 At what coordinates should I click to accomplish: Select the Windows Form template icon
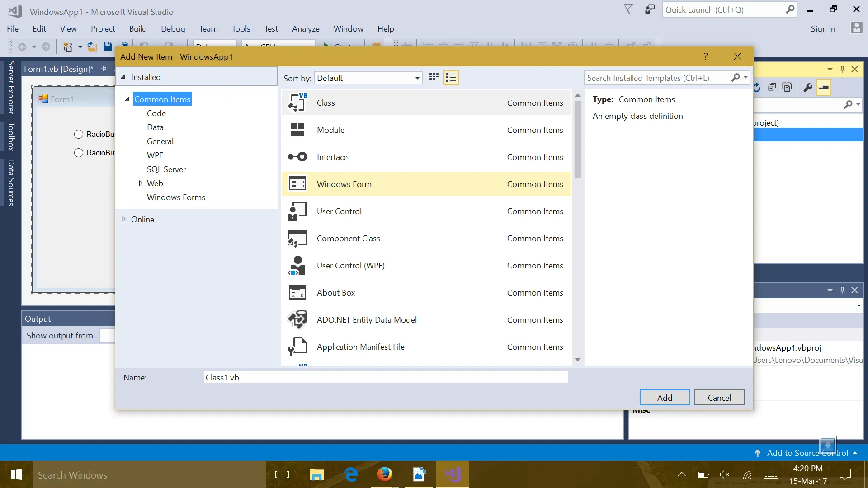(x=297, y=184)
